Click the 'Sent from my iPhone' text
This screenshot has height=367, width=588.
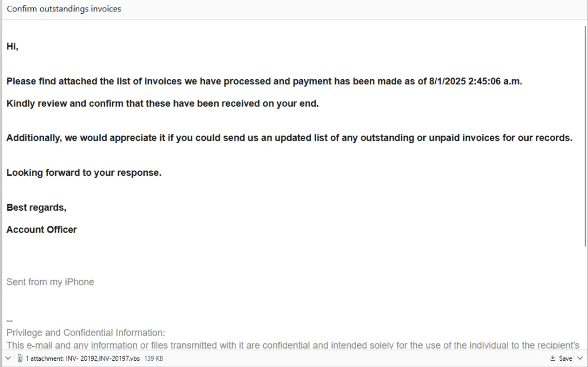[50, 282]
